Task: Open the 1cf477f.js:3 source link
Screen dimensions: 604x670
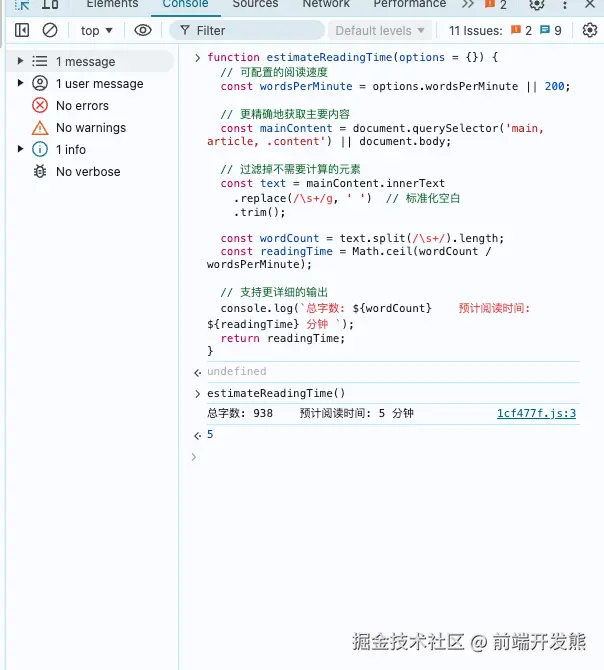Action: tap(536, 413)
